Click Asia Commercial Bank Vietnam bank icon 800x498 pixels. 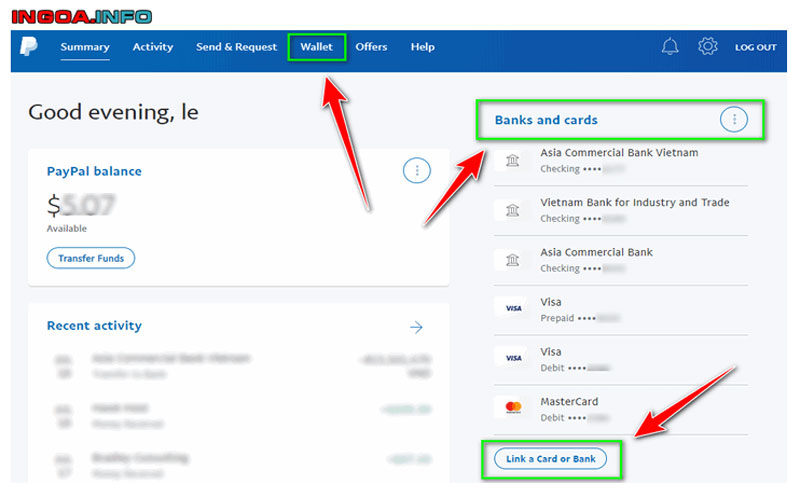513,160
